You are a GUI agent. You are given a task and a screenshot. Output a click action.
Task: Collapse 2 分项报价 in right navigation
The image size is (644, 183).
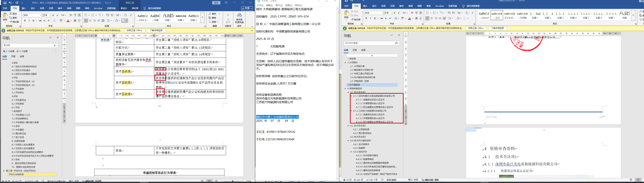(345, 63)
